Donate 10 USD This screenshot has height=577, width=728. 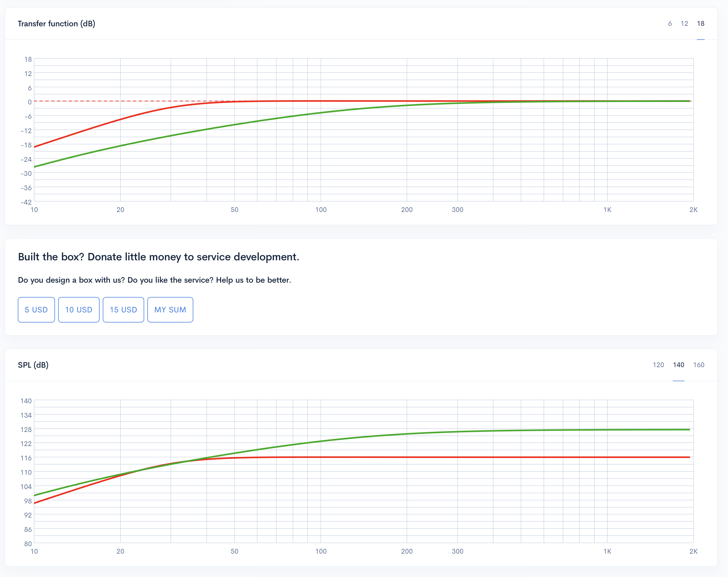(x=79, y=310)
